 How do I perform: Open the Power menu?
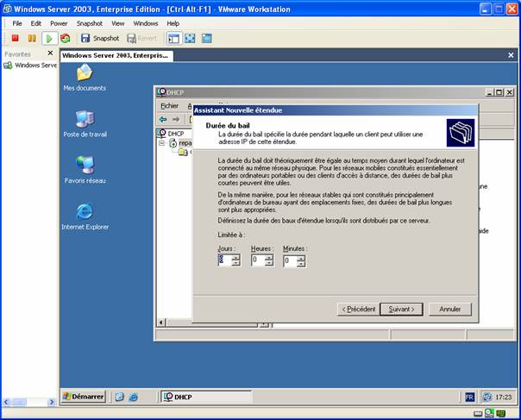[59, 23]
